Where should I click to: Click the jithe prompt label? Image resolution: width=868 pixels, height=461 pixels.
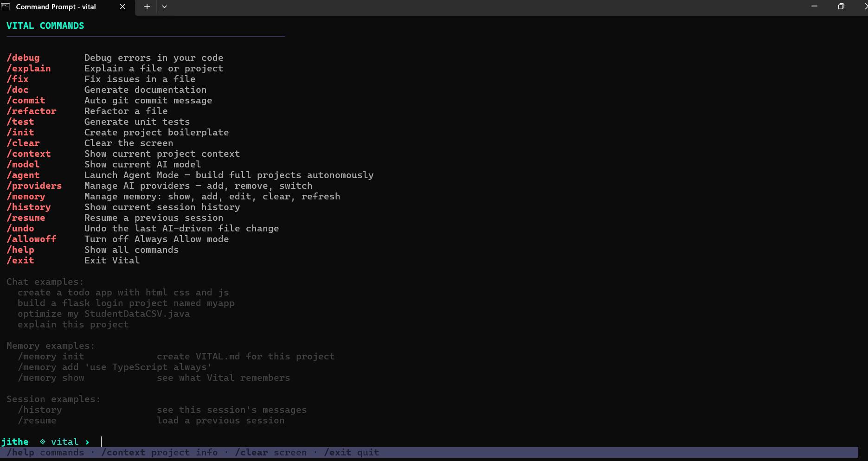coord(15,442)
